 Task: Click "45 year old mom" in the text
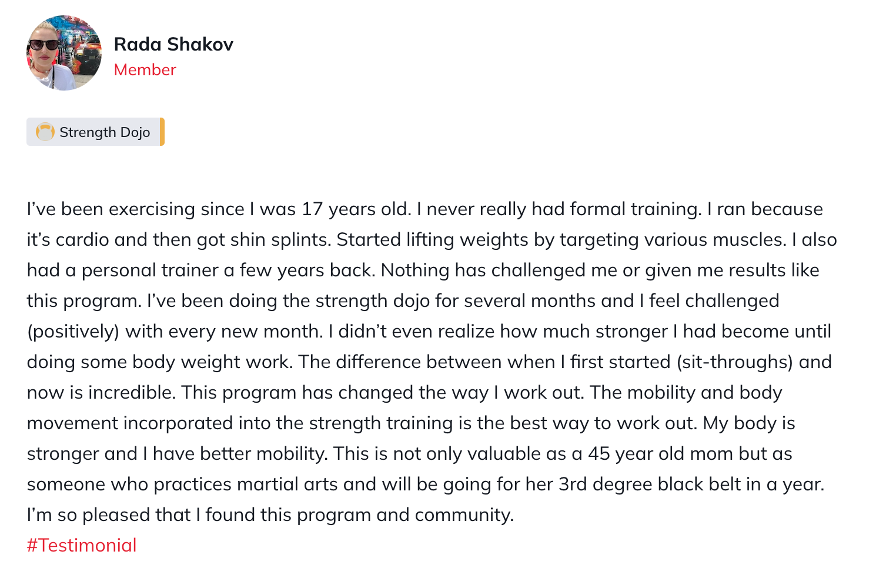[661, 454]
